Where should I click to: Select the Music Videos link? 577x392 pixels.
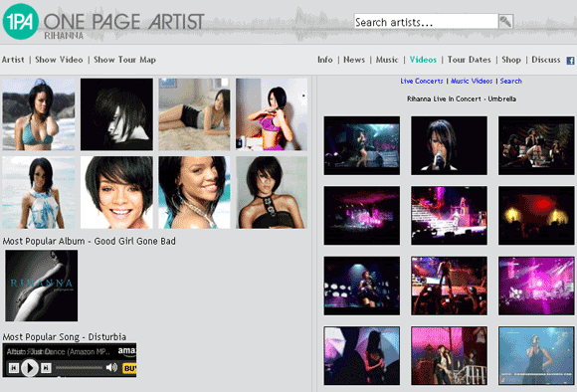pyautogui.click(x=472, y=81)
